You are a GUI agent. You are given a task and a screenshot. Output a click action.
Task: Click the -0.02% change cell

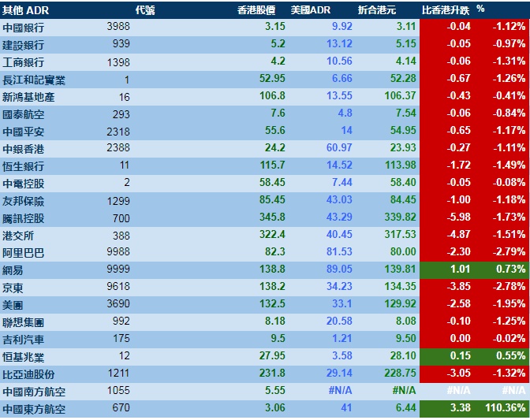[509, 338]
